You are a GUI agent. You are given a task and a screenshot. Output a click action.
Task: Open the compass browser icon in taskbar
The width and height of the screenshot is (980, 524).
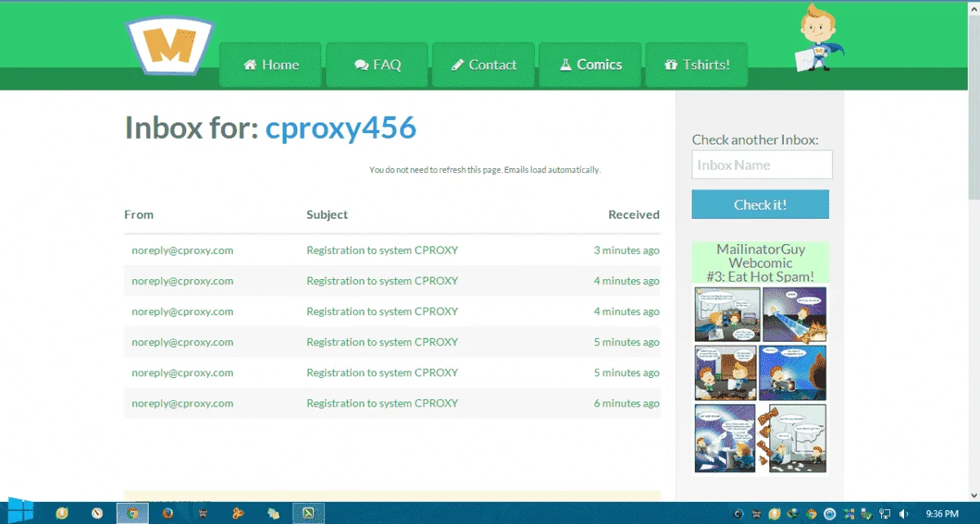pyautogui.click(x=97, y=513)
